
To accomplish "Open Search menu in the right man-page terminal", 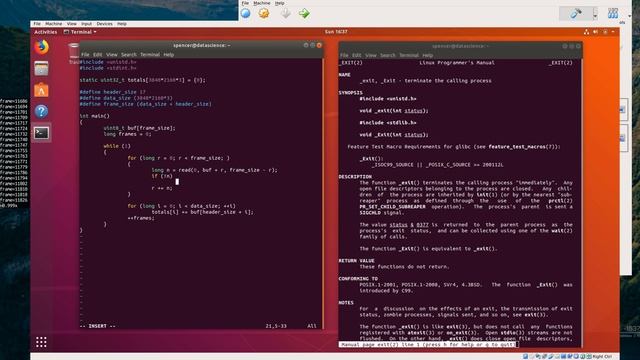I will click(x=388, y=55).
